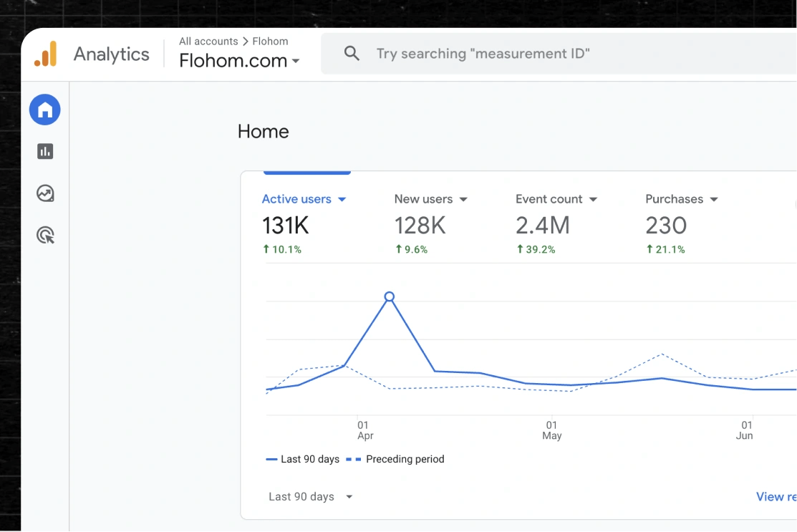The height and width of the screenshot is (532, 797).
Task: Expand the Active users metric dropdown
Action: click(x=342, y=199)
